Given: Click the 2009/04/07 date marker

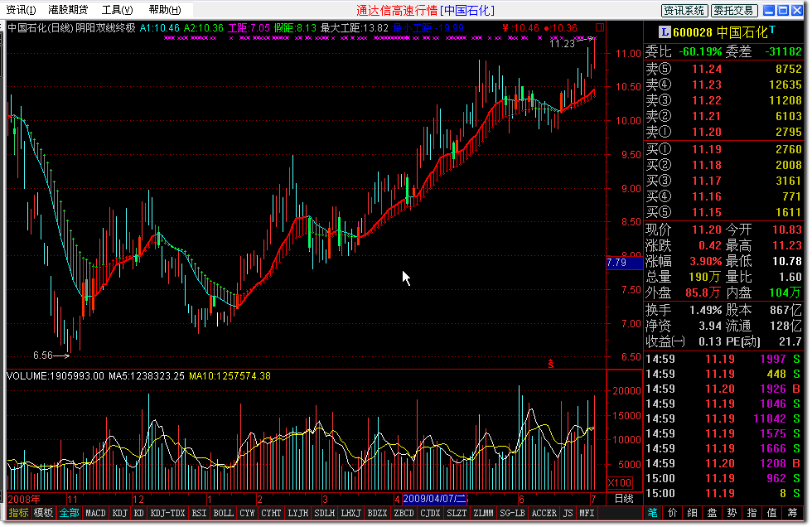Looking at the screenshot, I should click(434, 499).
